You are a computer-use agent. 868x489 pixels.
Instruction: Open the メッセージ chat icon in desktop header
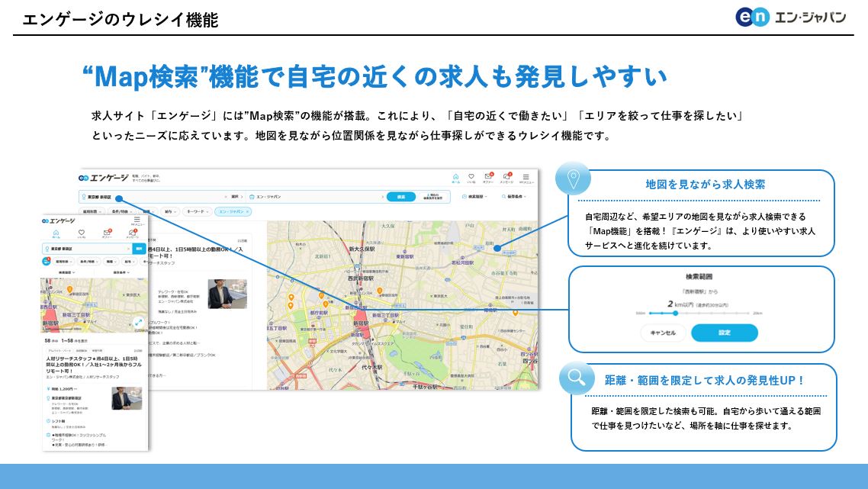506,177
